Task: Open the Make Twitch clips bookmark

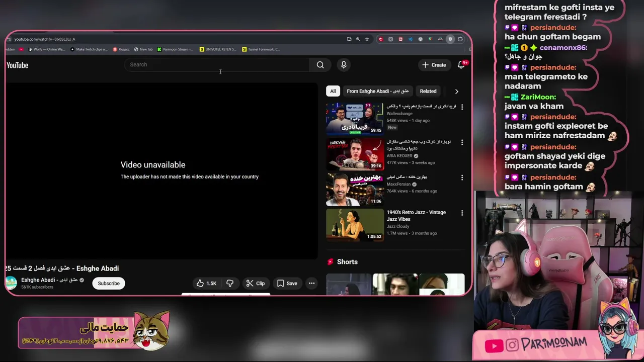Action: [x=89, y=49]
